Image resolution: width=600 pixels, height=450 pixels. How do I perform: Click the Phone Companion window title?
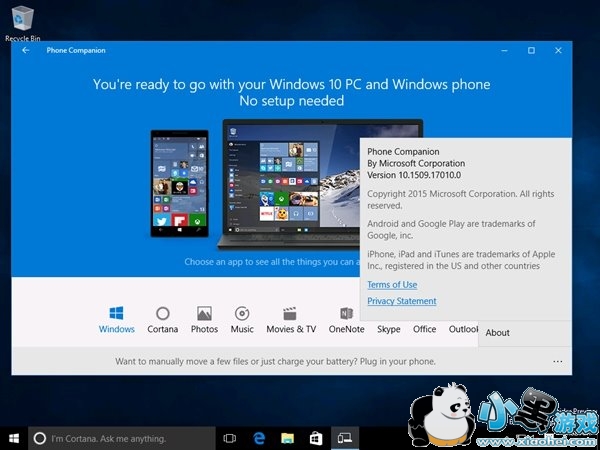point(76,50)
